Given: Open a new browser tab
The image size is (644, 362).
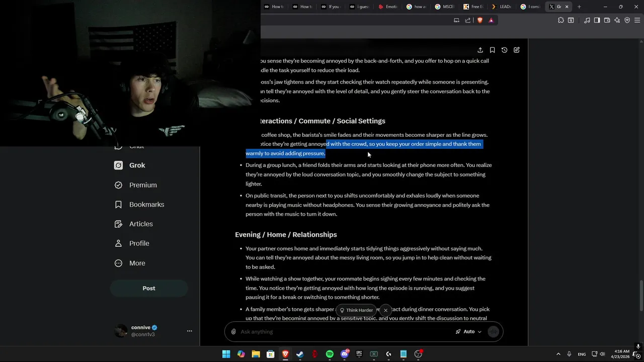Looking at the screenshot, I should coord(579,7).
